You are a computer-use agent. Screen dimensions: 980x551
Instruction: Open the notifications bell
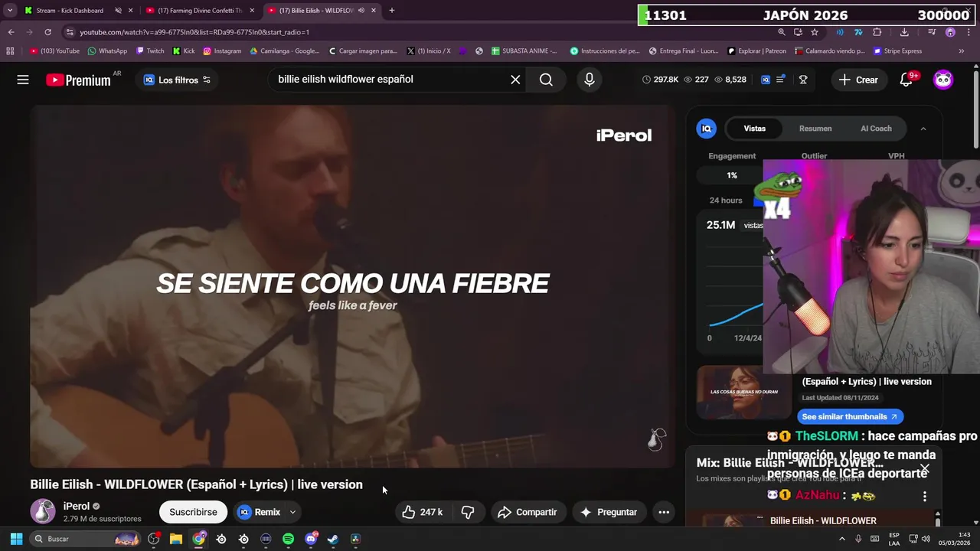[x=906, y=80]
